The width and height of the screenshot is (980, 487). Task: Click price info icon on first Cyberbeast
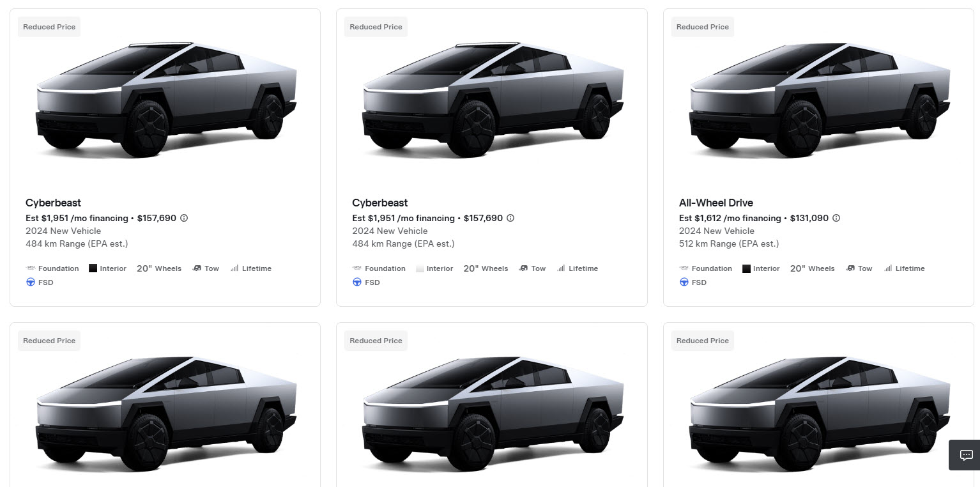pyautogui.click(x=184, y=218)
